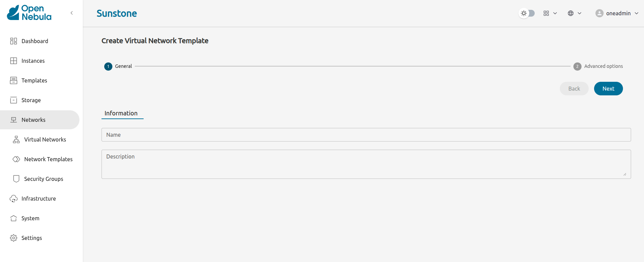Screen dimensions: 644x262
Task: Open the System menu item
Action: [x=30, y=218]
